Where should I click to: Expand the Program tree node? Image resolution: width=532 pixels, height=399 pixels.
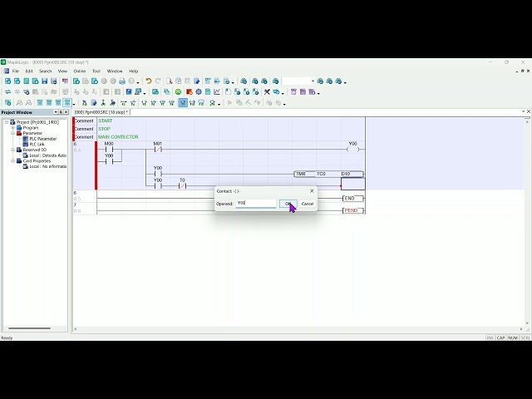click(13, 127)
